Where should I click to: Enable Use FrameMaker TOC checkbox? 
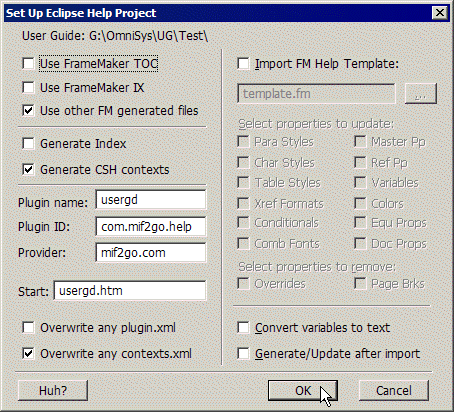(x=28, y=64)
